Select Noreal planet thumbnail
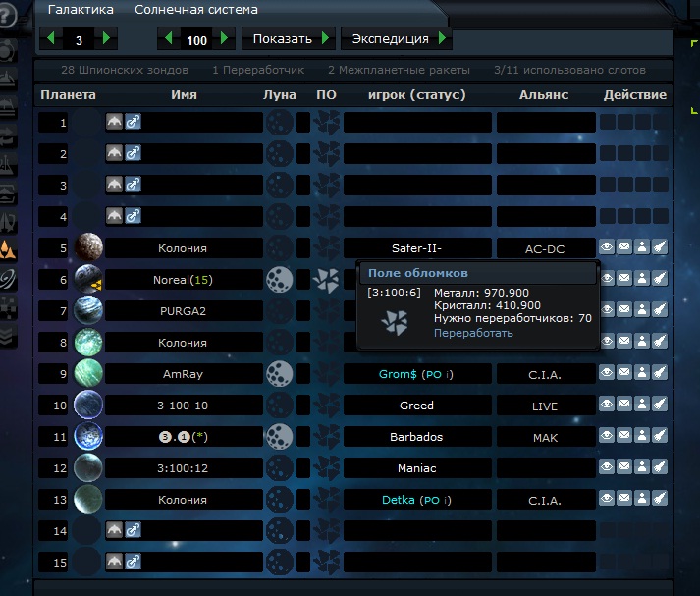Viewport: 700px width, 596px height. pyautogui.click(x=88, y=279)
